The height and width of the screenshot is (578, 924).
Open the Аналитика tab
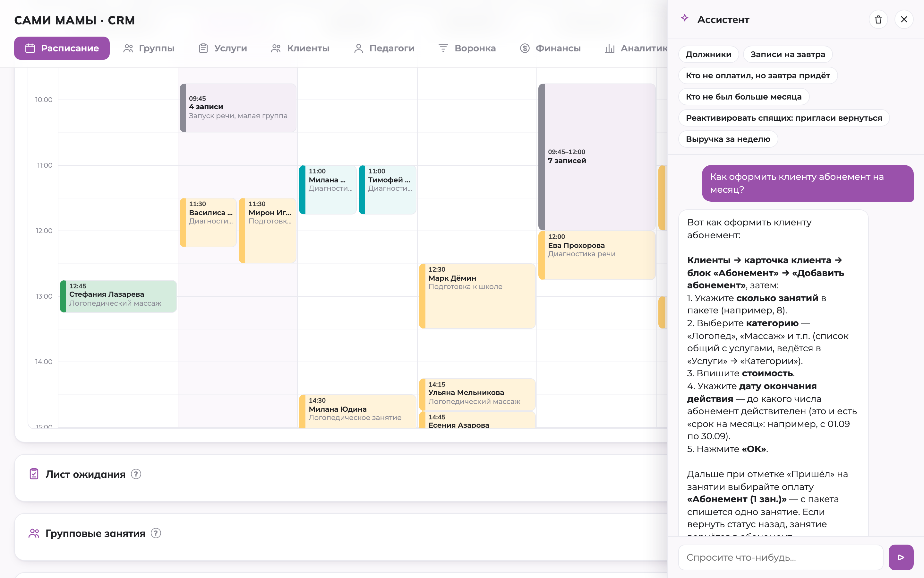click(x=636, y=48)
